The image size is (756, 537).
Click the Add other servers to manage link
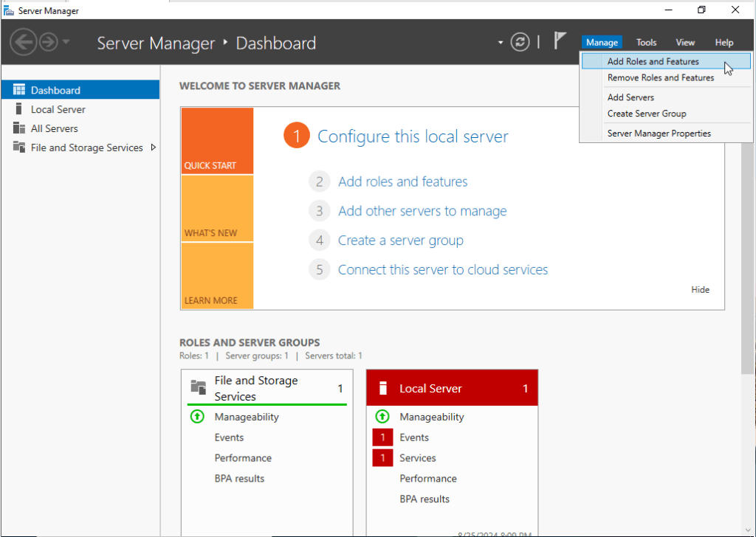pos(422,211)
